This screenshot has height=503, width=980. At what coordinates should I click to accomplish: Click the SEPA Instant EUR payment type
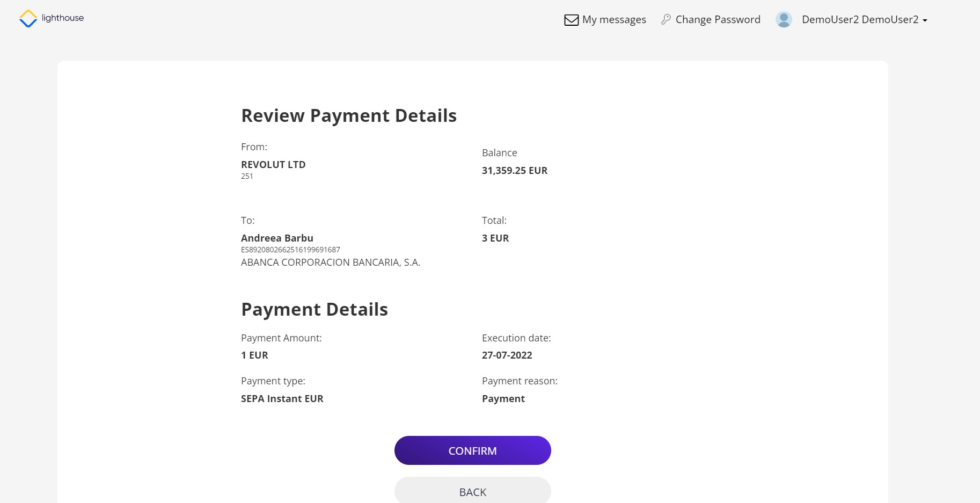pyautogui.click(x=282, y=399)
